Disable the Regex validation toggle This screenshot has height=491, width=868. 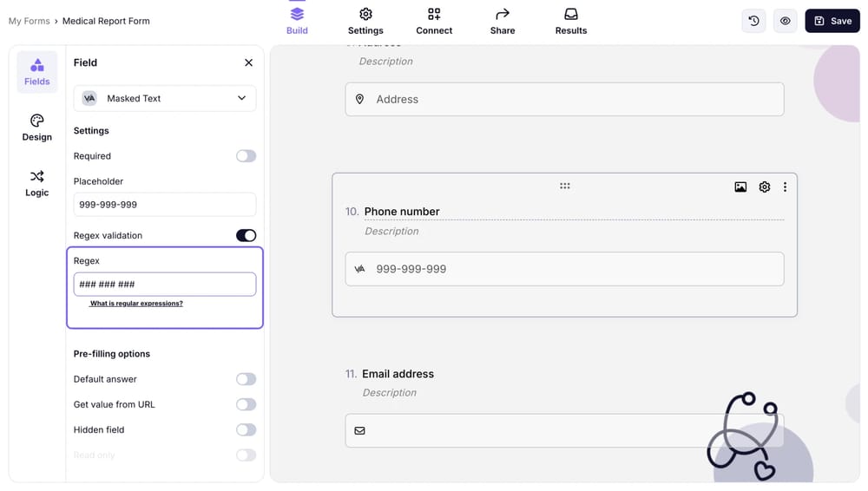click(246, 235)
